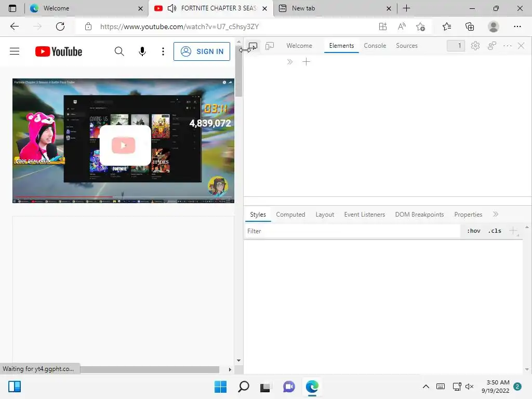532x399 pixels.
Task: Open the tab actions menu
Action: (x=12, y=8)
